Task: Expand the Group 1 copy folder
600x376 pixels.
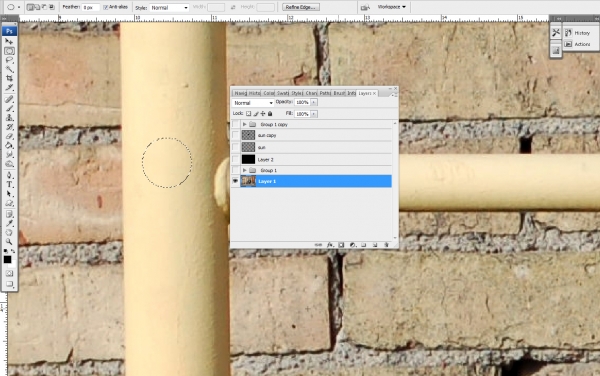Action: click(x=245, y=124)
